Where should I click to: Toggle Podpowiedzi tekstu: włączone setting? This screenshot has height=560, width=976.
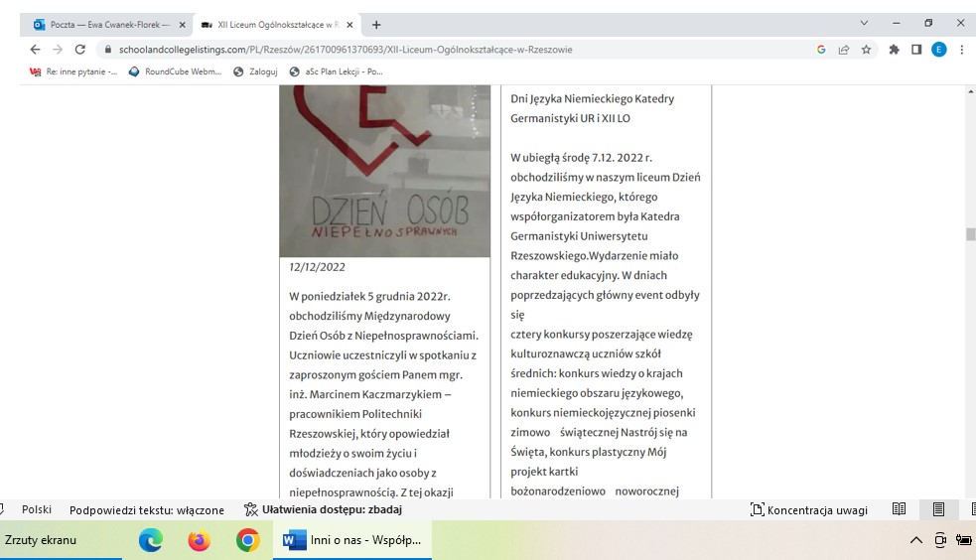146,510
